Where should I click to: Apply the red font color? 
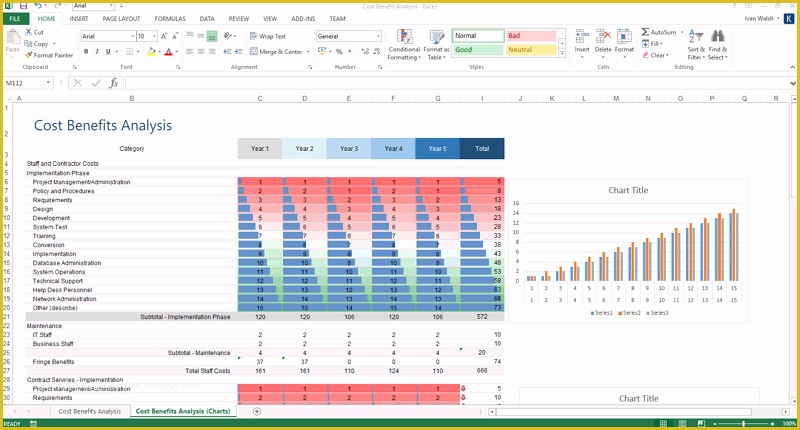[168, 52]
